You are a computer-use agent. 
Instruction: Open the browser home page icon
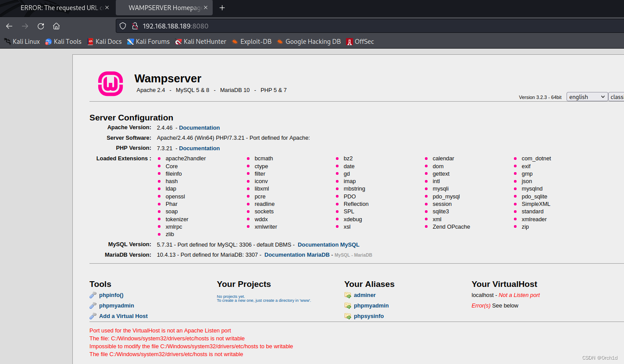pos(56,26)
